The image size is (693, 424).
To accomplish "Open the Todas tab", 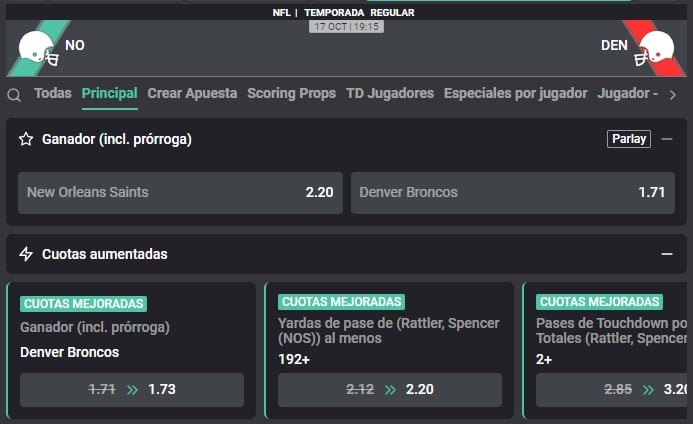I will pyautogui.click(x=53, y=93).
